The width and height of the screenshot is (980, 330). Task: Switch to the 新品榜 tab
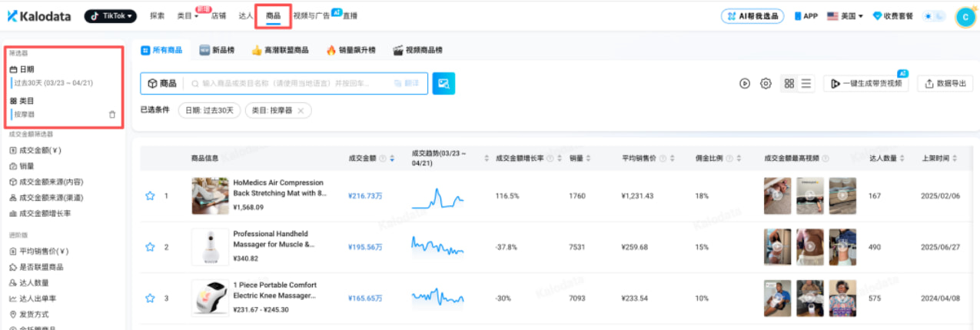pos(216,50)
